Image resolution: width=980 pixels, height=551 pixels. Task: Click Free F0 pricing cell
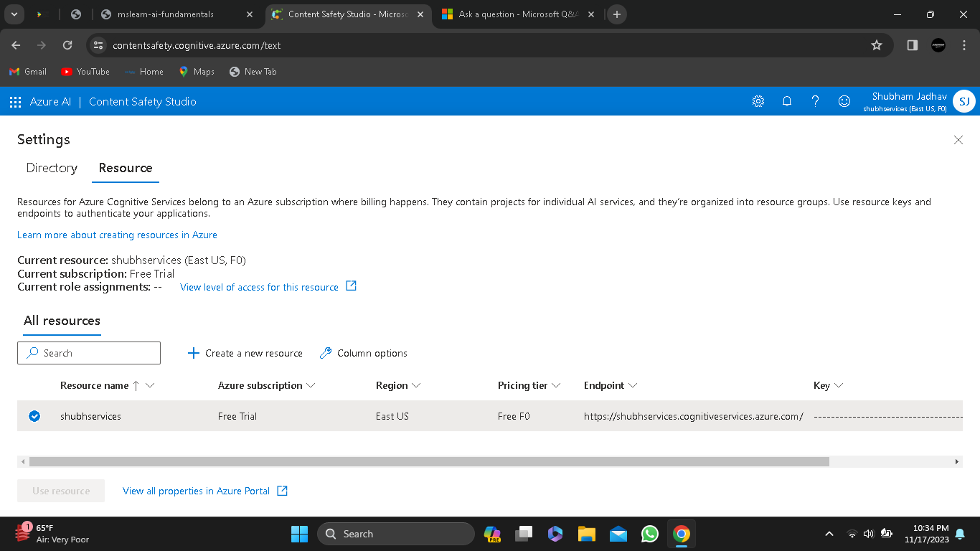(514, 416)
